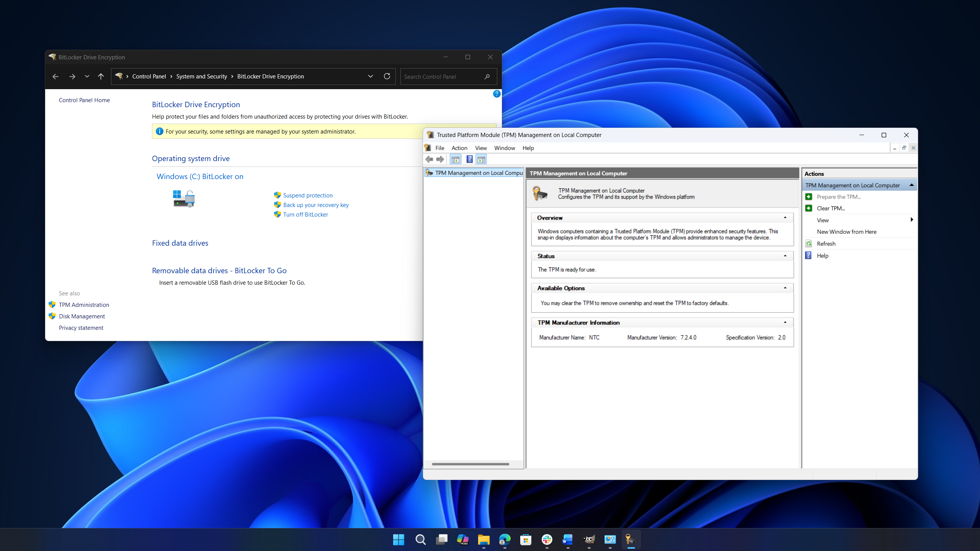Open the Slack app from the taskbar
This screenshot has height=551, width=980.
coord(547,540)
